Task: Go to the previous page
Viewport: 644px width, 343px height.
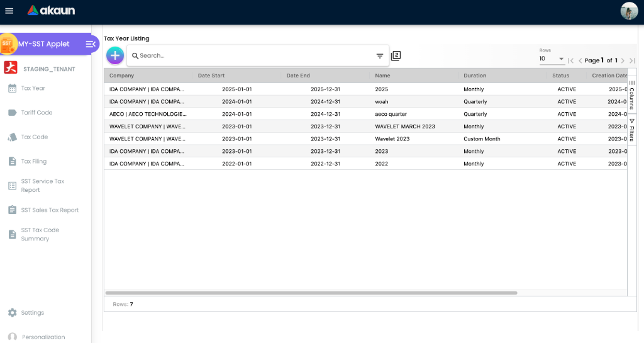Action: pyautogui.click(x=580, y=60)
